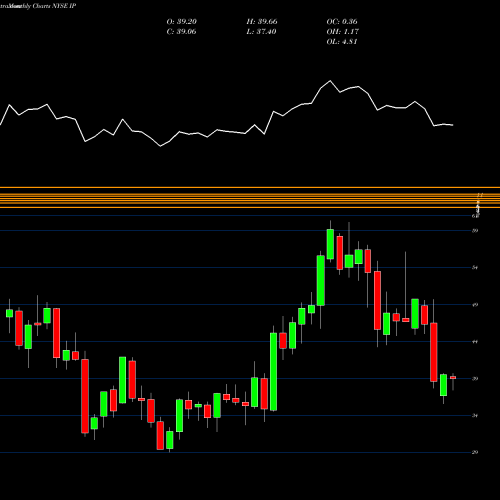Select the last small red candle
This screenshot has height=500, width=500.
point(453,378)
